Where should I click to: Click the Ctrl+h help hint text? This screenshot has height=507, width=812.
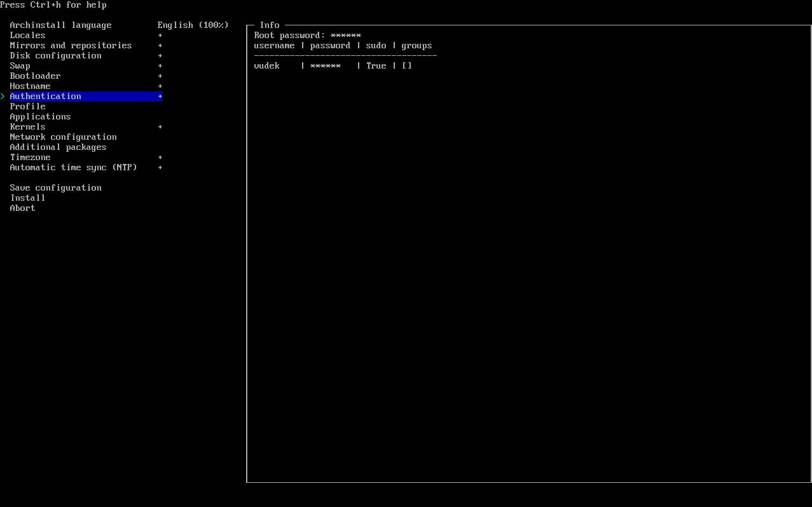click(53, 5)
